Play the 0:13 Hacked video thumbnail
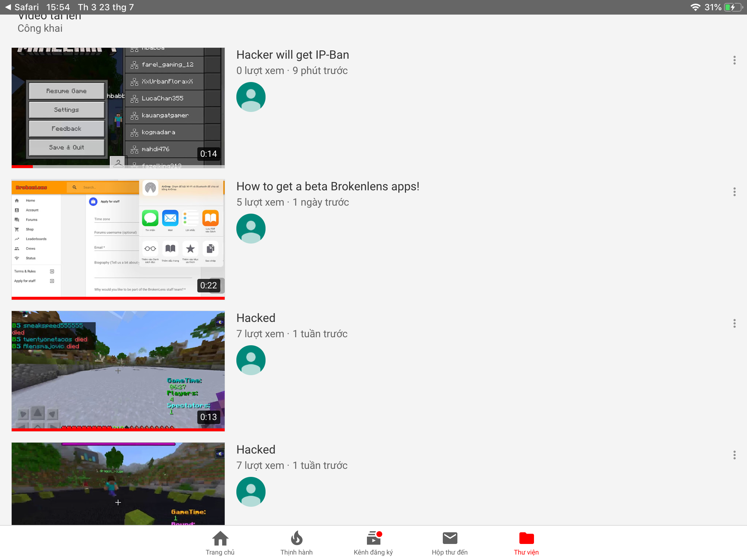The width and height of the screenshot is (747, 560). tap(118, 371)
